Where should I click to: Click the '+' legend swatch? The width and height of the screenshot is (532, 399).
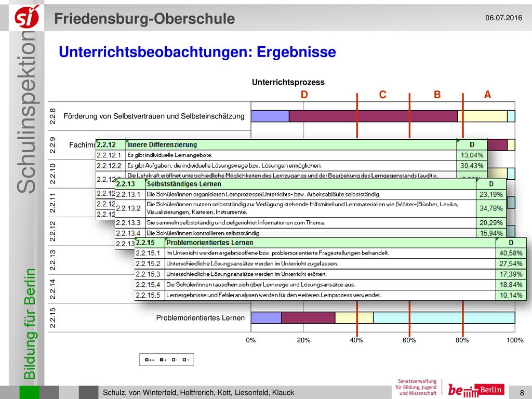click(x=162, y=360)
